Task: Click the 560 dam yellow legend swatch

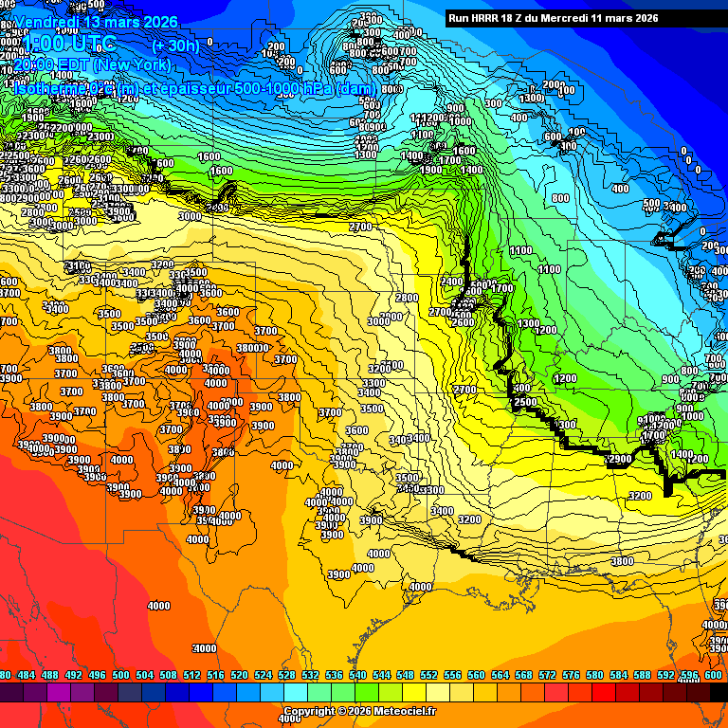Action: (x=477, y=693)
